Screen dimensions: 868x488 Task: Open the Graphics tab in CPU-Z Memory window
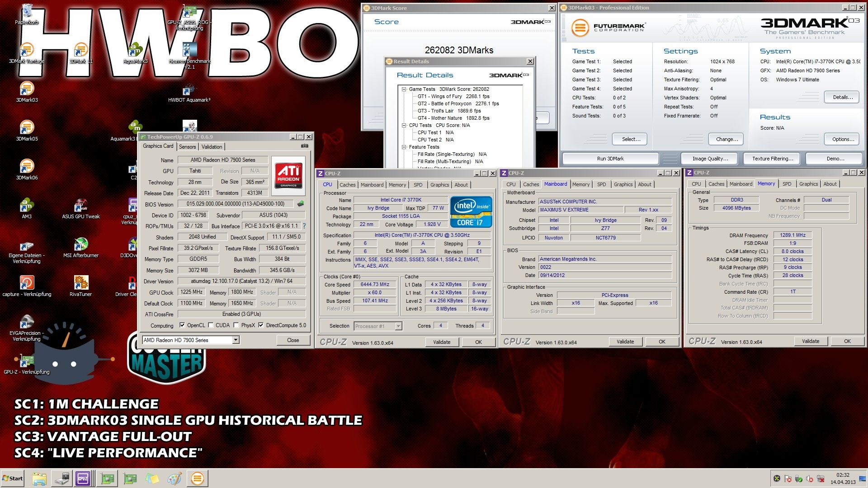pyautogui.click(x=808, y=184)
